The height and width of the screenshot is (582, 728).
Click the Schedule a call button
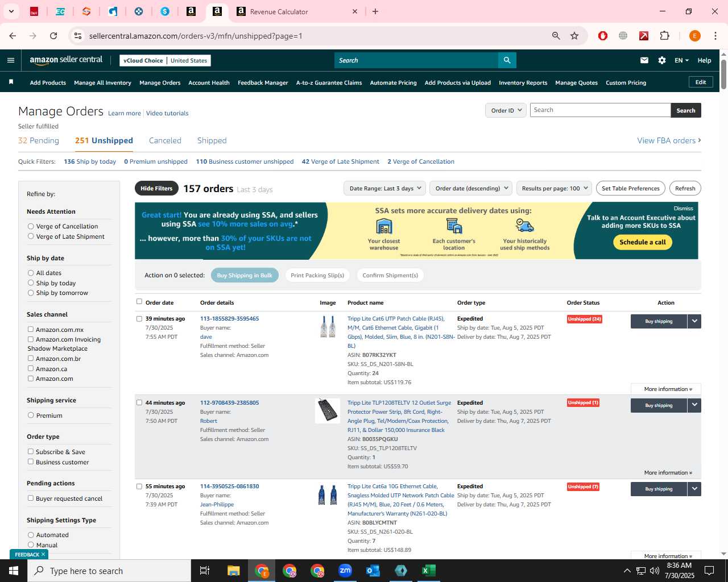pos(643,242)
